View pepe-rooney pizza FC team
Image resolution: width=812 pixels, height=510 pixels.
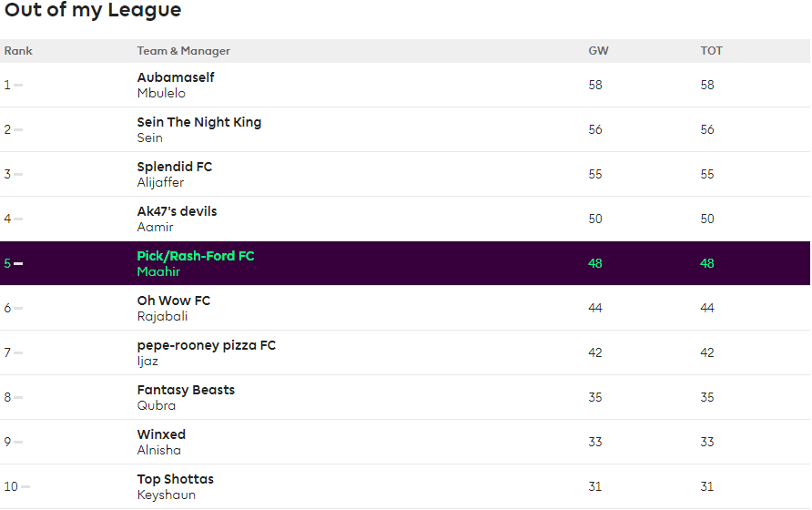(x=206, y=345)
